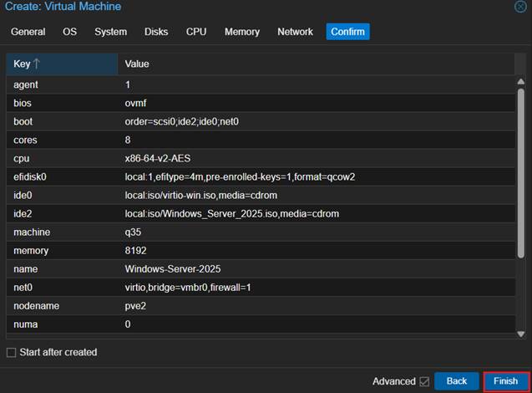Go to the System tab

point(111,32)
